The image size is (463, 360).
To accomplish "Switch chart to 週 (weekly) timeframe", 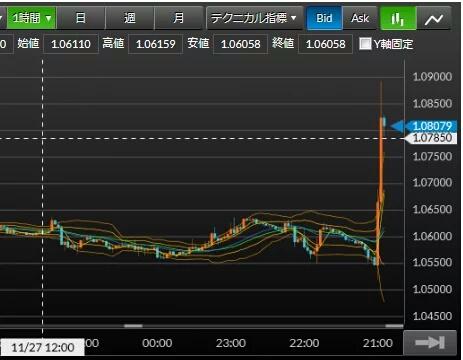I will click(x=130, y=18).
